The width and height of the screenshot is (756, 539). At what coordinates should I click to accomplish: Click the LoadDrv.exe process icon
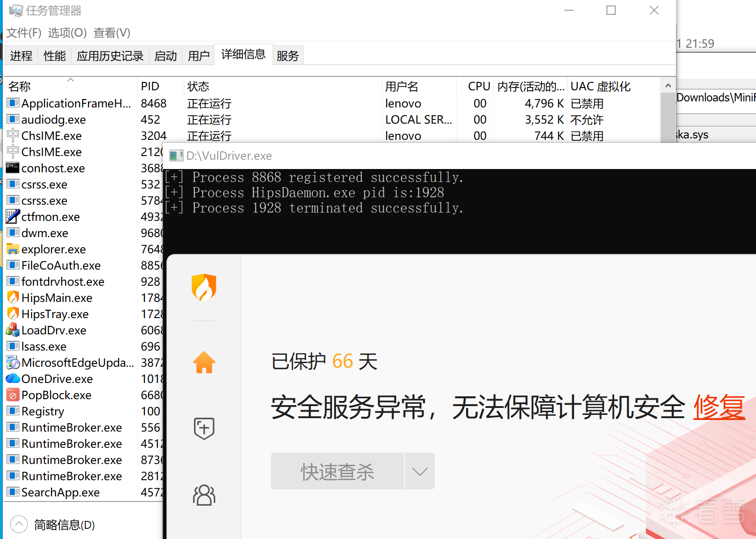(12, 330)
